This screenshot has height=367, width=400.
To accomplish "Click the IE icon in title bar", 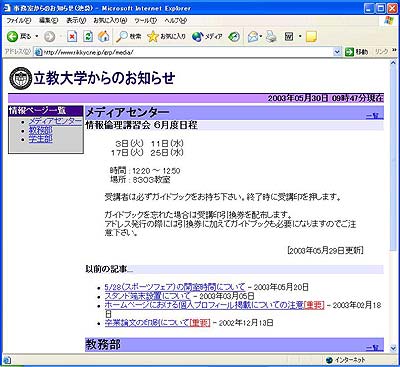I will (7, 8).
